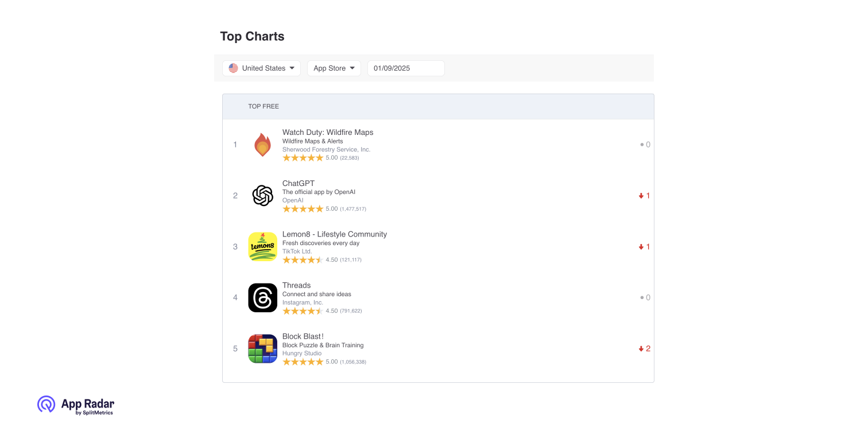
Task: Click the Hungry Studio developer link
Action: click(x=302, y=353)
